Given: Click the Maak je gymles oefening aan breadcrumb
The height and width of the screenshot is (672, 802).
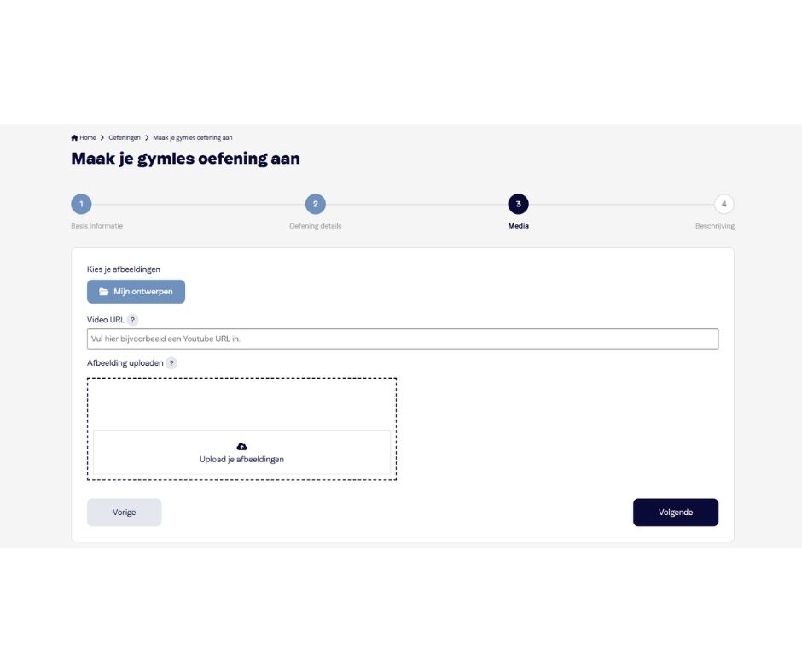Looking at the screenshot, I should 193,137.
